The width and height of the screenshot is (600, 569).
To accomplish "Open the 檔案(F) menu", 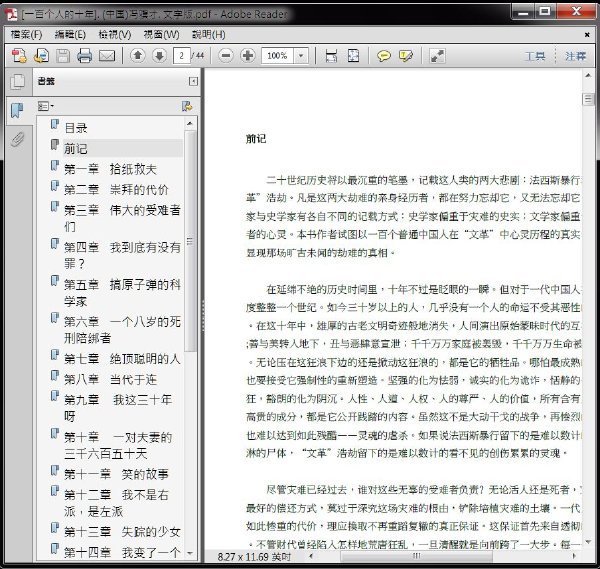I will (26, 34).
